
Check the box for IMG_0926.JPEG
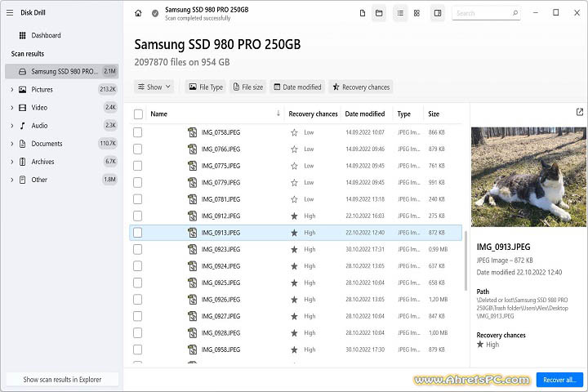(138, 300)
